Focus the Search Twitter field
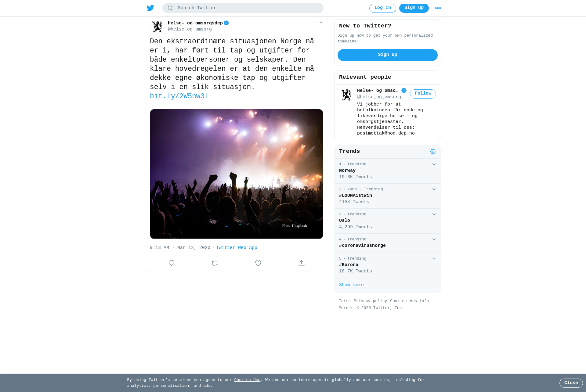Image resolution: width=586 pixels, height=392 pixels. point(243,8)
